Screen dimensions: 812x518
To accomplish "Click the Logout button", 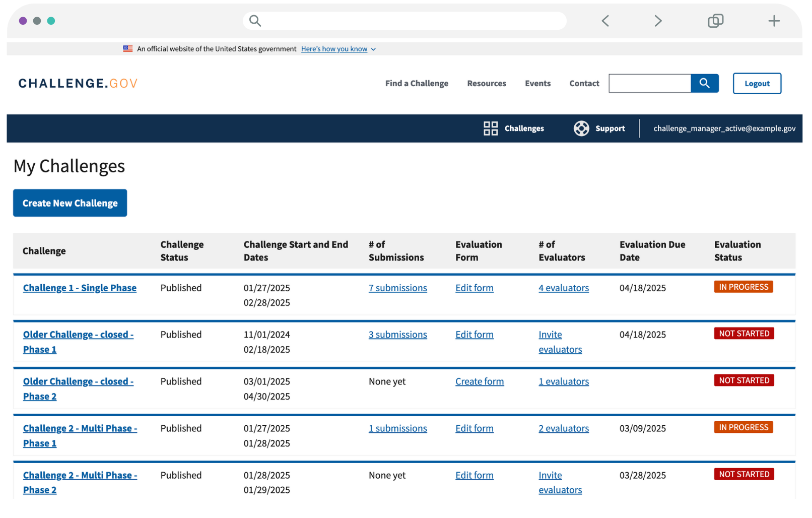I will [757, 84].
